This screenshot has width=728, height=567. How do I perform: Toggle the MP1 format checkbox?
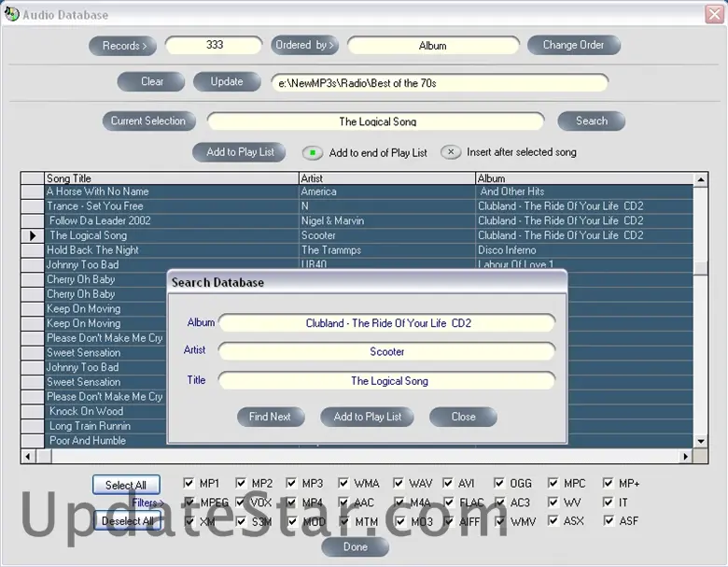click(x=189, y=483)
